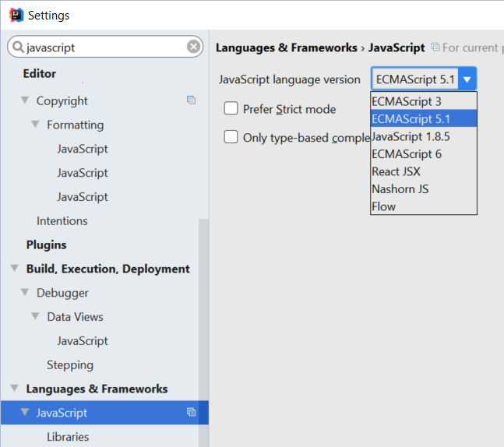Open the JavaScript language version dropdown arrow
This screenshot has height=447, width=504.
[467, 79]
